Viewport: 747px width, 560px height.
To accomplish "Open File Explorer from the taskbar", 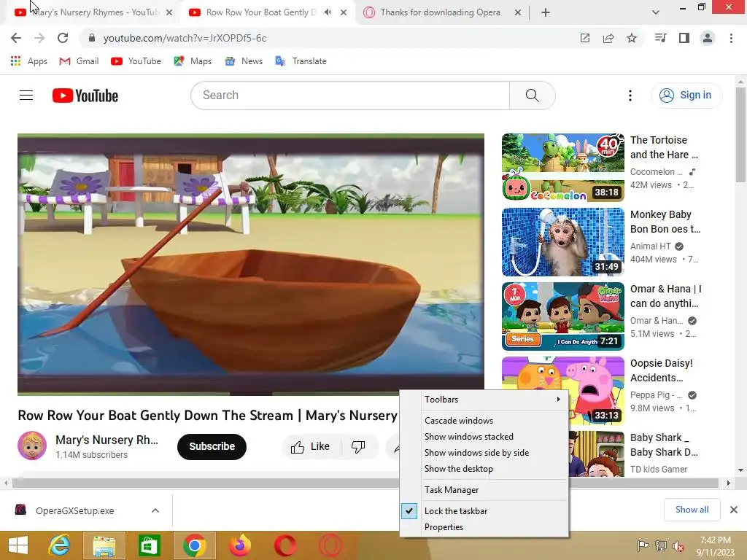I will [104, 545].
